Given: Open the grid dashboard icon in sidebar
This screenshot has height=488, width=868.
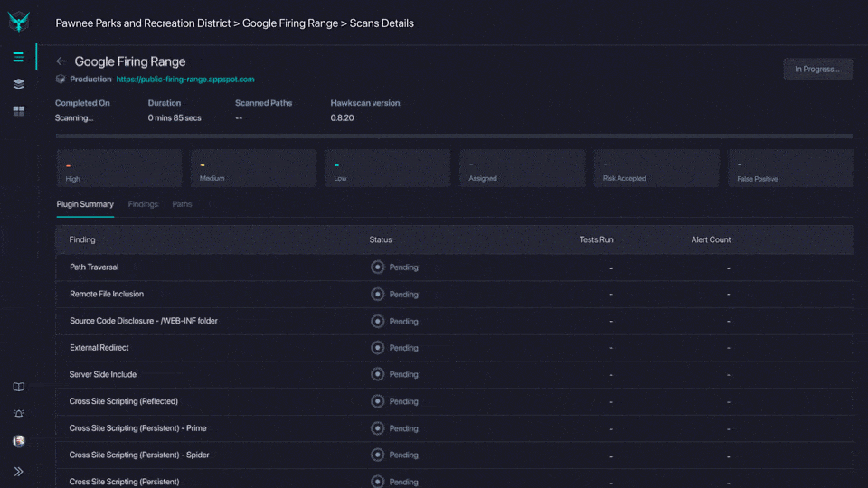Looking at the screenshot, I should coord(19,110).
